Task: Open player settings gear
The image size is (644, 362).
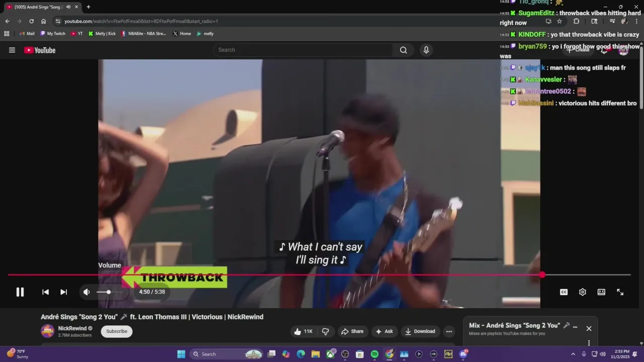Action: (582, 292)
